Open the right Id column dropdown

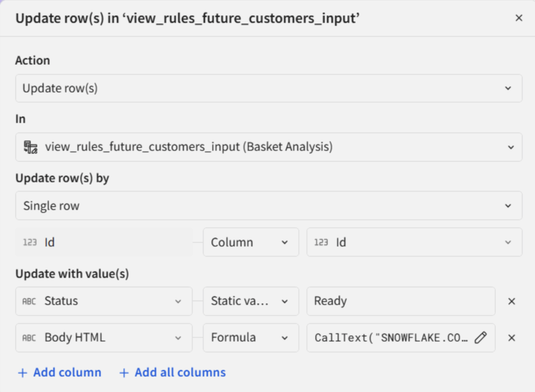(414, 243)
